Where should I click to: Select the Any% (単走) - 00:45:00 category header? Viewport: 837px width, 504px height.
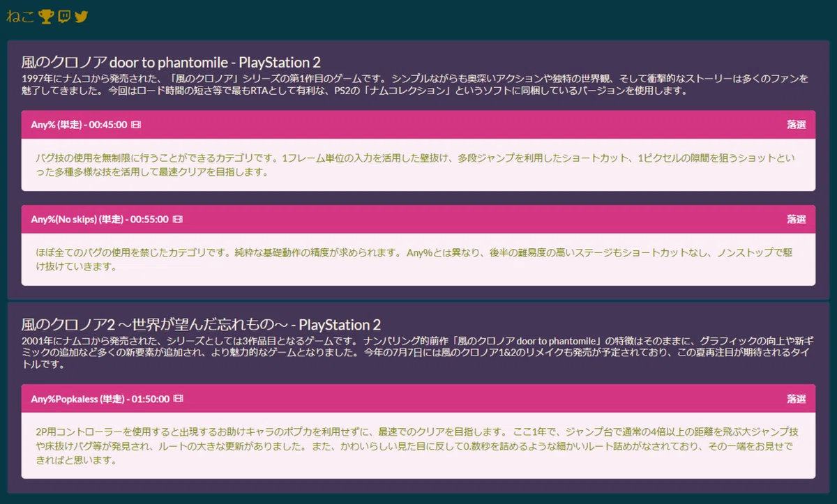point(418,125)
